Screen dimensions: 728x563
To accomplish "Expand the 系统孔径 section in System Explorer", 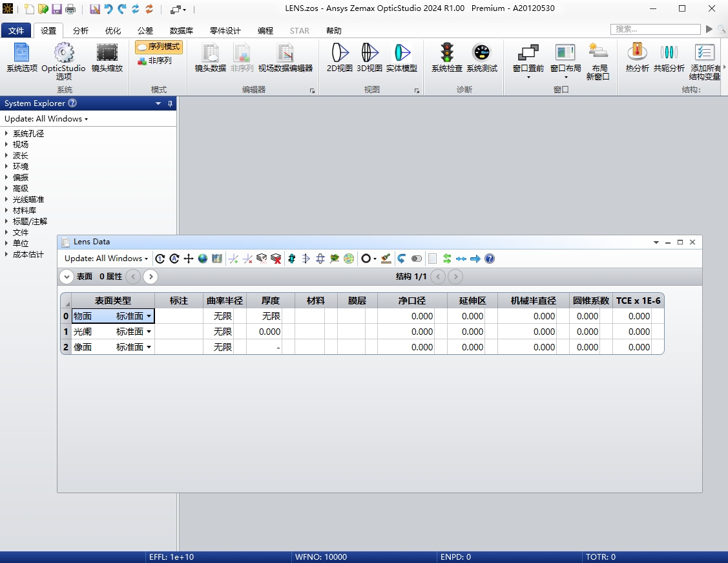I will click(x=27, y=133).
